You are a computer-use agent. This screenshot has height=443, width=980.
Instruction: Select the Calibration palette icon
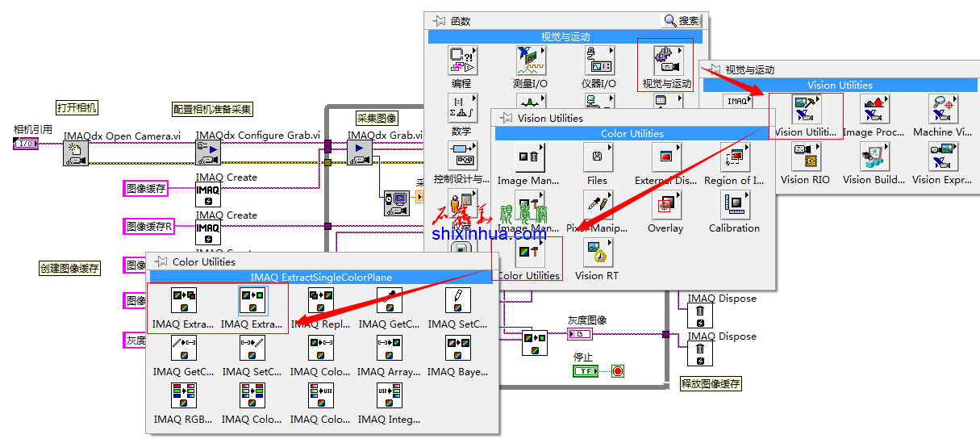pos(734,205)
